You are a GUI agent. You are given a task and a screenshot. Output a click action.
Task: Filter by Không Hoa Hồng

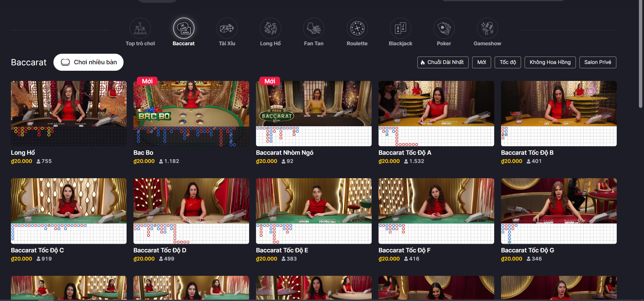tap(550, 62)
